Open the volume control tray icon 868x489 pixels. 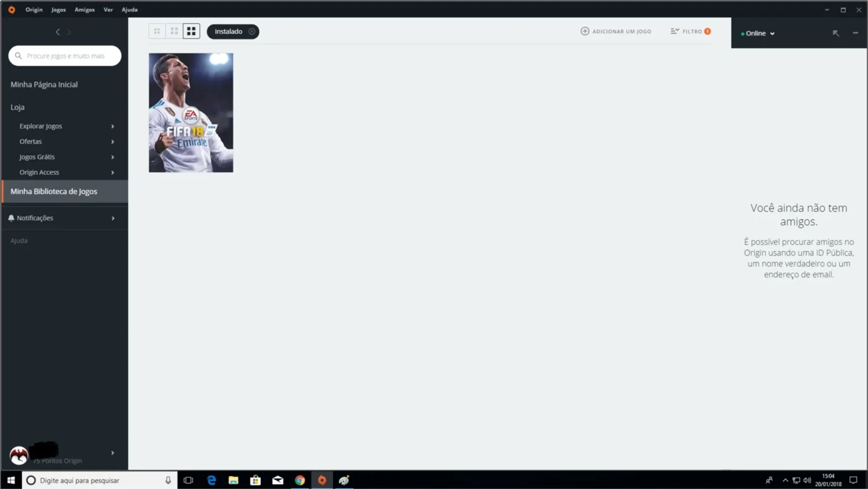click(807, 480)
